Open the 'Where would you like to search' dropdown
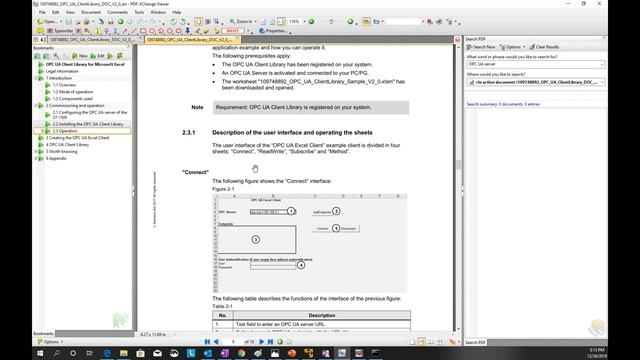This screenshot has width=640, height=360. click(602, 82)
